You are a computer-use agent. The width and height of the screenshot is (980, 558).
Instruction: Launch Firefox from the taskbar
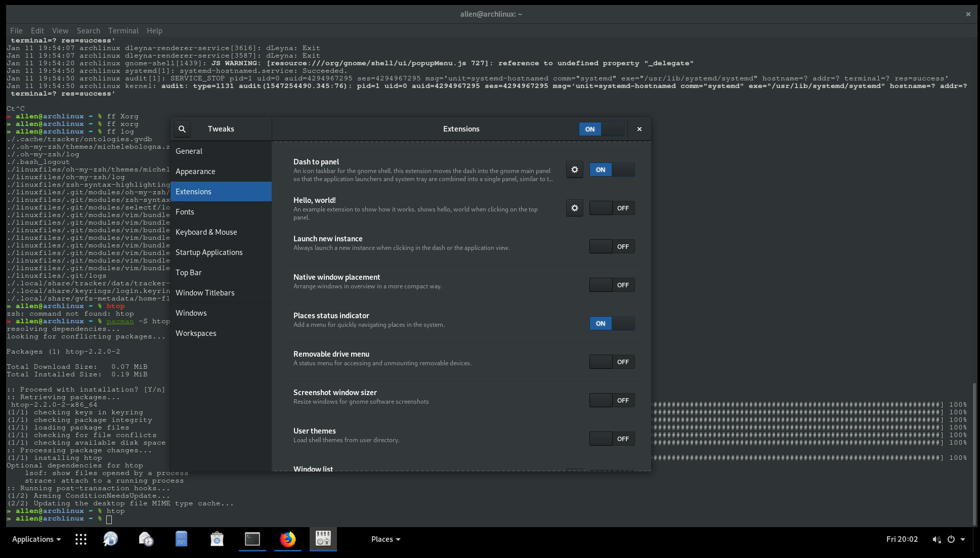click(287, 539)
